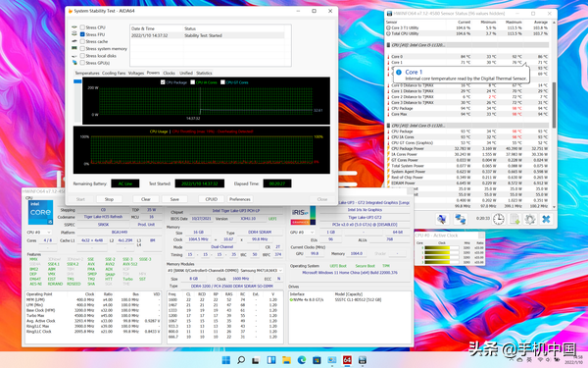Enable the Stress CPU checkbox
This screenshot has width=588, height=368.
82,27
